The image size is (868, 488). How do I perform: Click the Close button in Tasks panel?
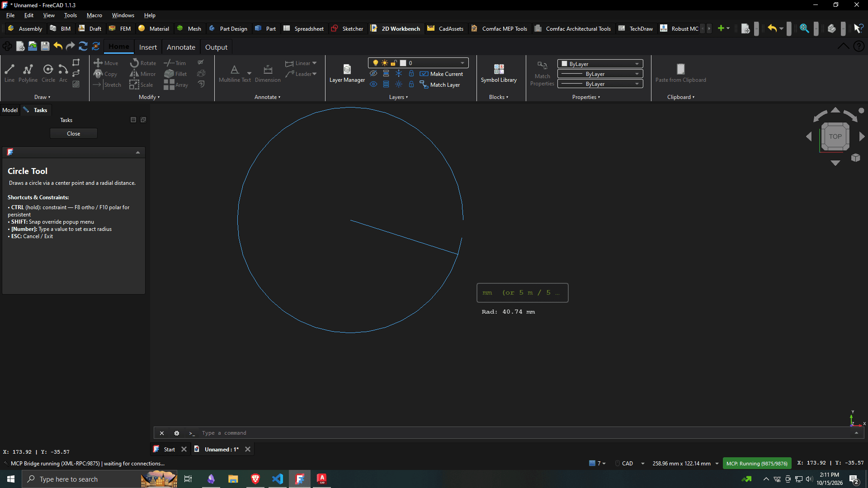tap(74, 133)
